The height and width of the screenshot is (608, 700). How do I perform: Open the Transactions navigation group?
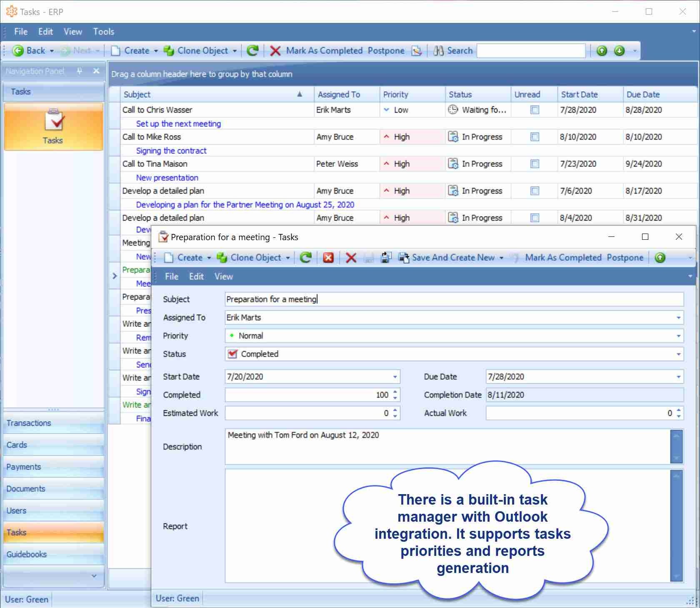click(x=29, y=423)
